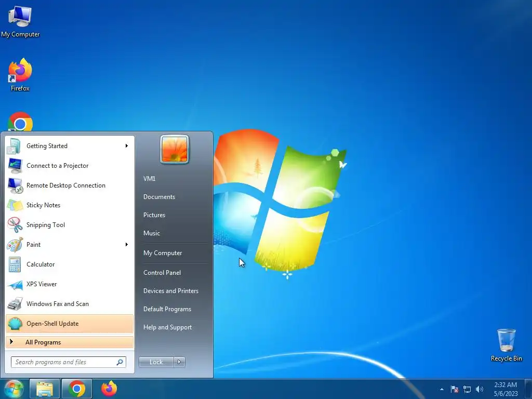Image resolution: width=532 pixels, height=399 pixels.
Task: Click the Windows Fax and Scan label
Action: point(58,303)
